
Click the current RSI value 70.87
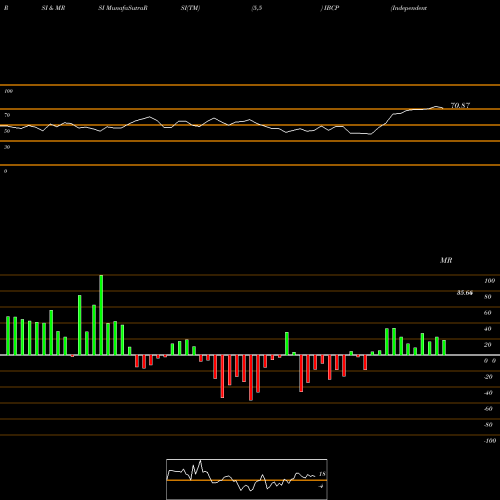tap(460, 106)
